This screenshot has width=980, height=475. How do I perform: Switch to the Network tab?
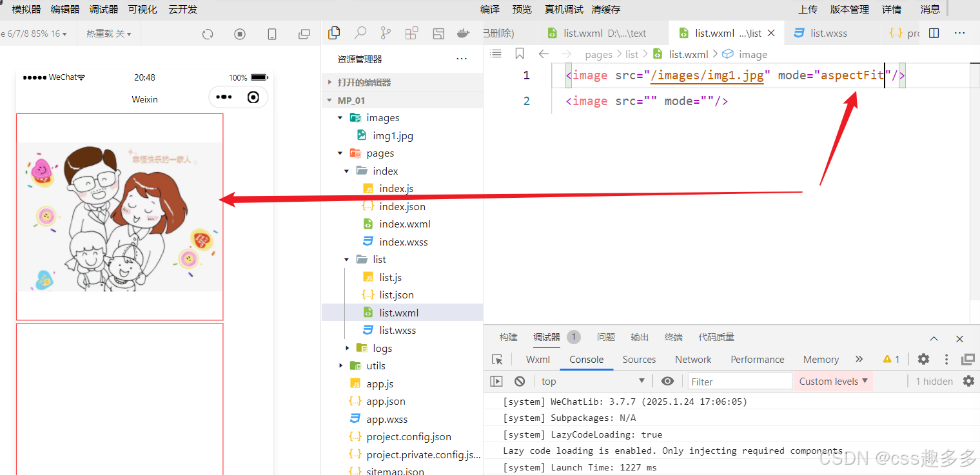pos(693,359)
